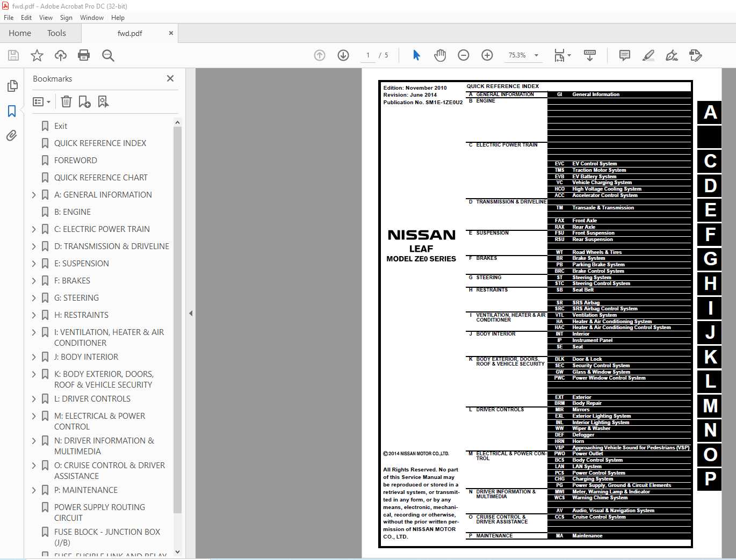Click the find current bookmark icon
Screen dimensions: 736x560
click(103, 101)
